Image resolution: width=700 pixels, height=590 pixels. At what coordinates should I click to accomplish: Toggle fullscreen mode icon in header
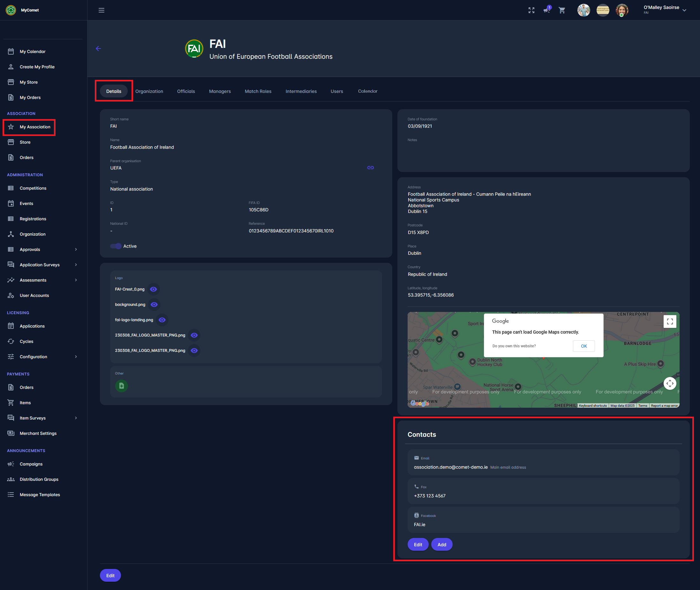click(531, 10)
